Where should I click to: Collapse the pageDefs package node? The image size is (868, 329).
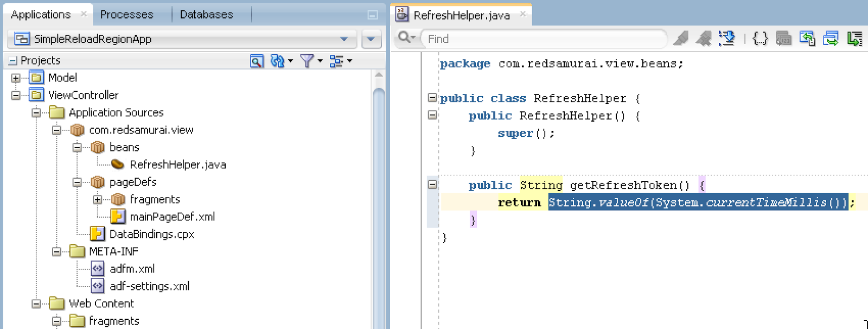[77, 182]
